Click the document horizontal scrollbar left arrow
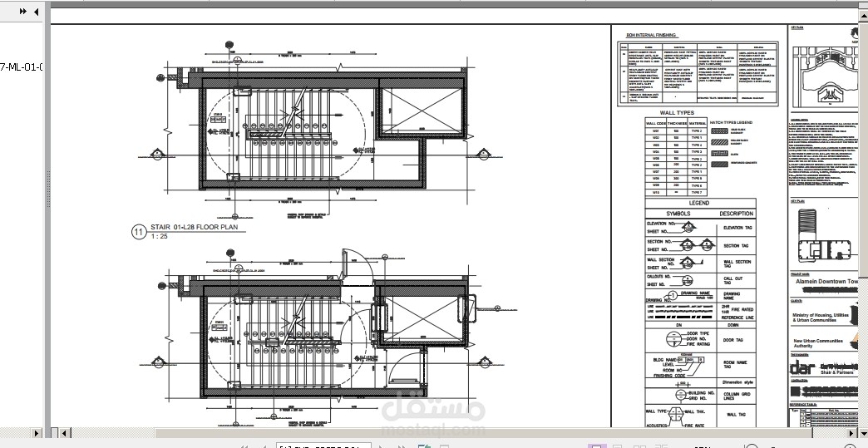Image resolution: width=868 pixels, height=448 pixels. coord(65,433)
